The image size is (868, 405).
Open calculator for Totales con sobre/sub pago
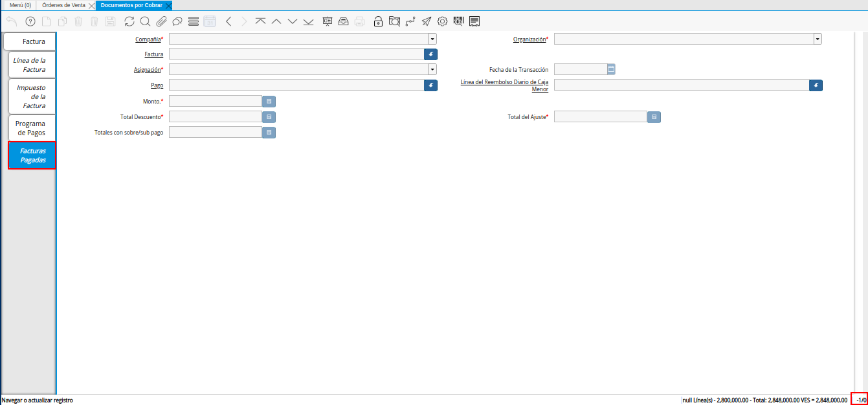(x=269, y=132)
